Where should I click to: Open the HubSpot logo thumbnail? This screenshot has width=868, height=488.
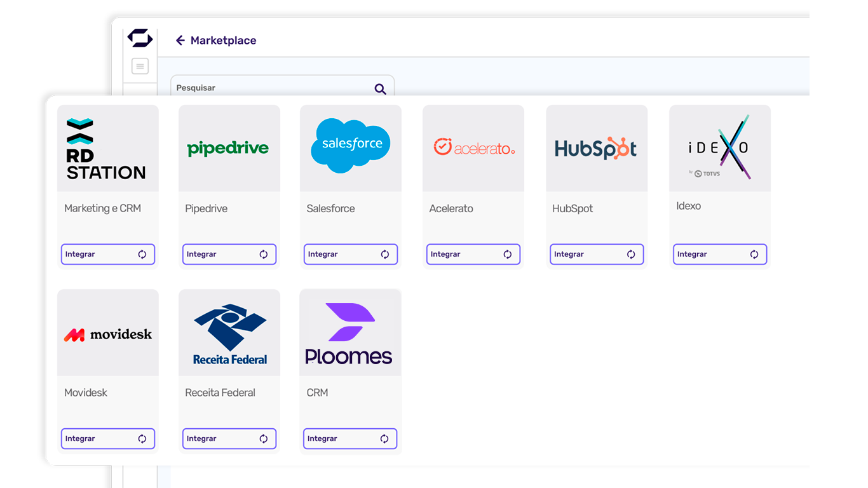597,148
